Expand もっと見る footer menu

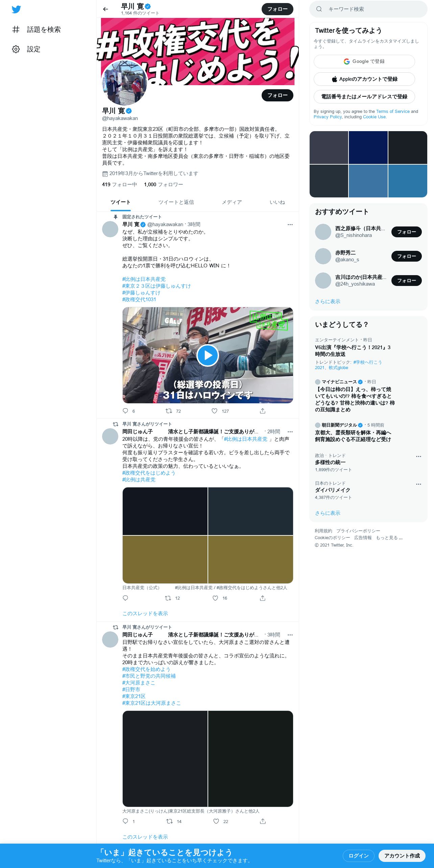389,537
